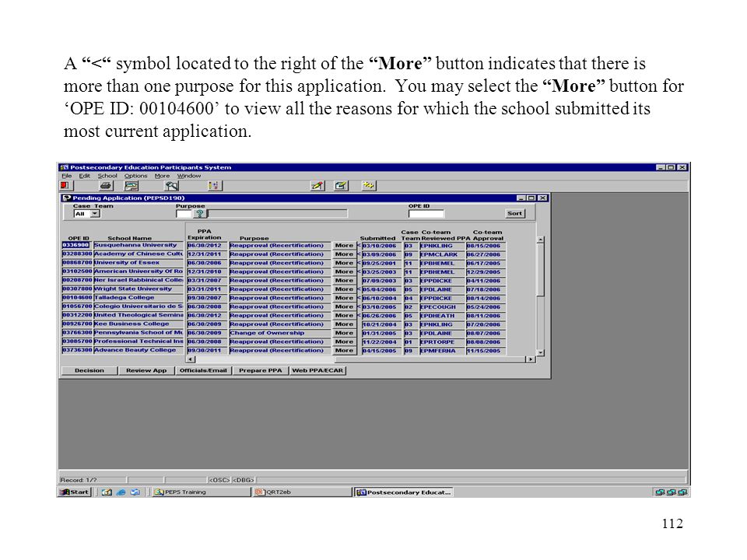Screen dimensions: 747x560
Task: Click the Decision button
Action: (89, 370)
